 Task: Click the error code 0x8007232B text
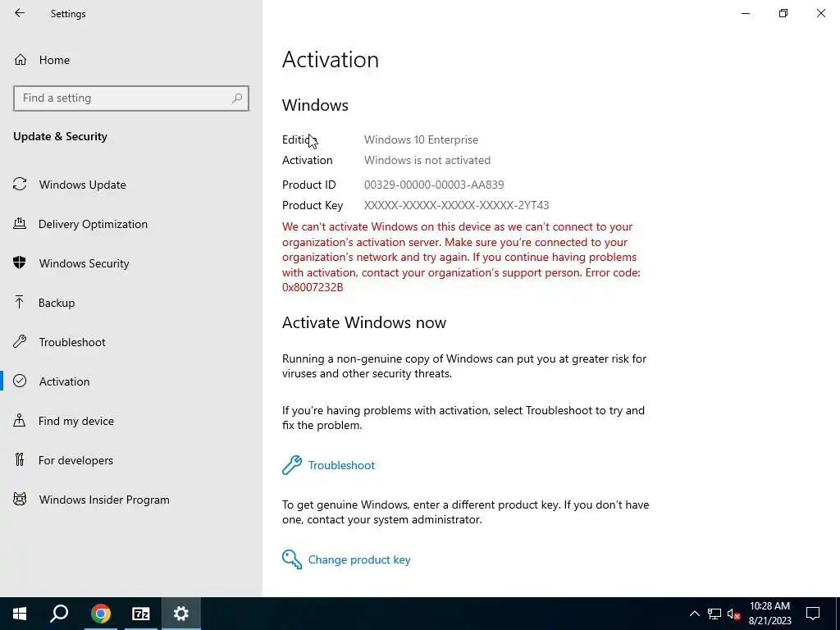[313, 287]
